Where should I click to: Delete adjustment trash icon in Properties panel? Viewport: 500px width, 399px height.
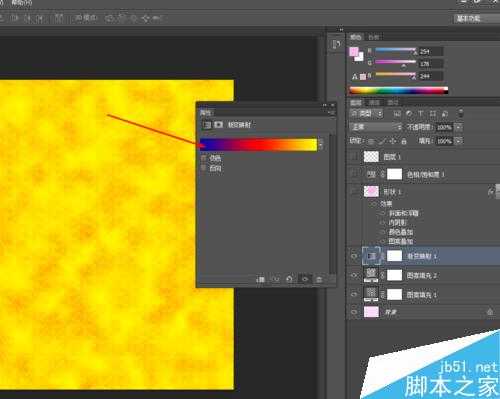point(319,279)
